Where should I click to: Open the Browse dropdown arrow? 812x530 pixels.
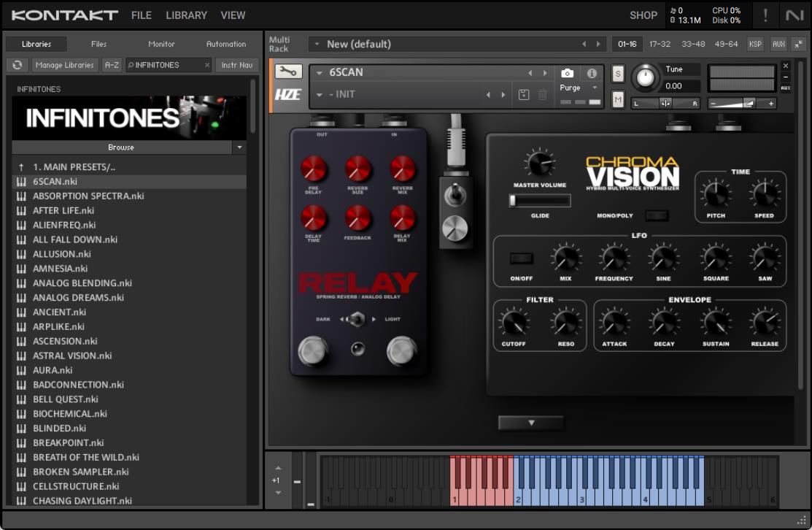239,147
